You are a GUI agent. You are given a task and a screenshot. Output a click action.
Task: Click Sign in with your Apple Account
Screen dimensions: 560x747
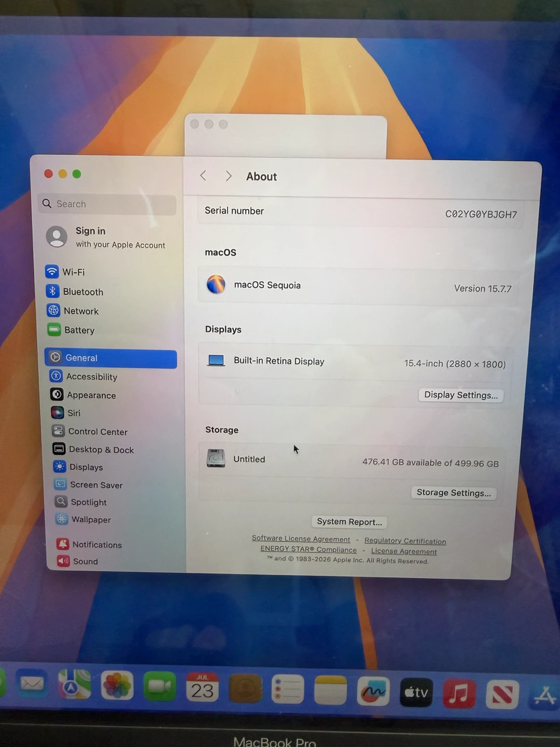[x=106, y=237]
